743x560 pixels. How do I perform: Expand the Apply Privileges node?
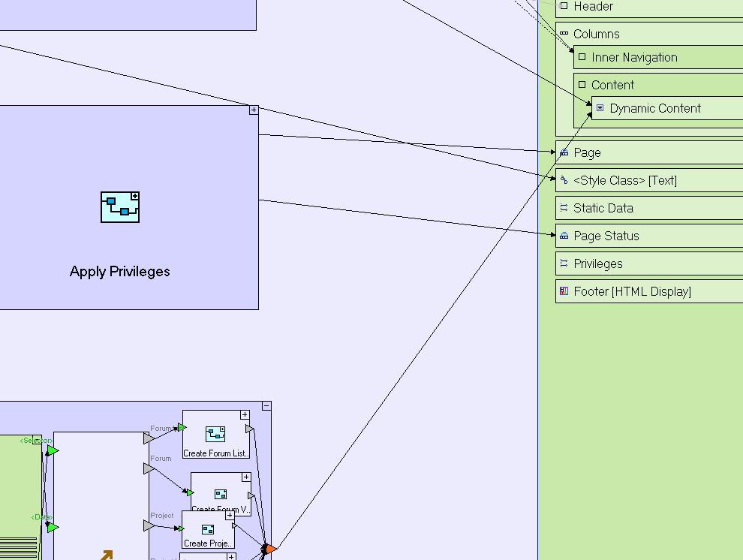click(254, 110)
